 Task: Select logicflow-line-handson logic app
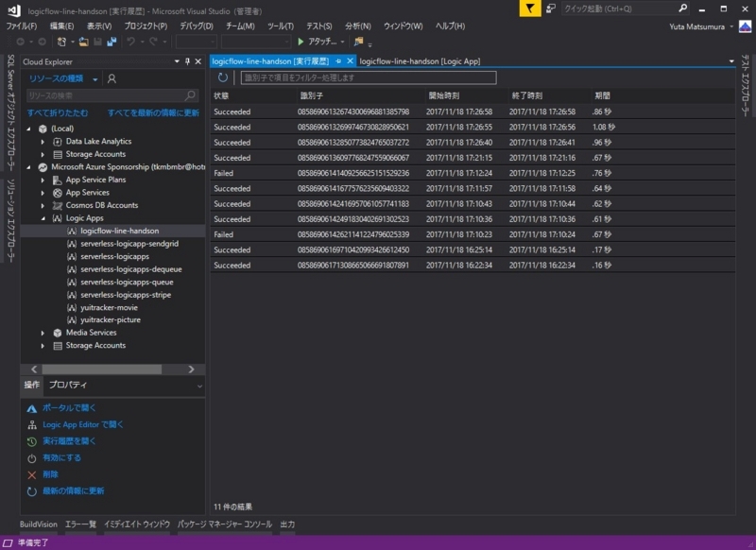click(x=119, y=231)
